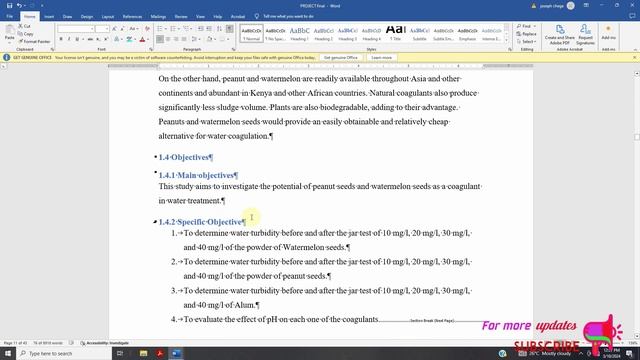The width and height of the screenshot is (640, 360).
Task: Open the Find dropdown arrow
Action: (535, 26)
